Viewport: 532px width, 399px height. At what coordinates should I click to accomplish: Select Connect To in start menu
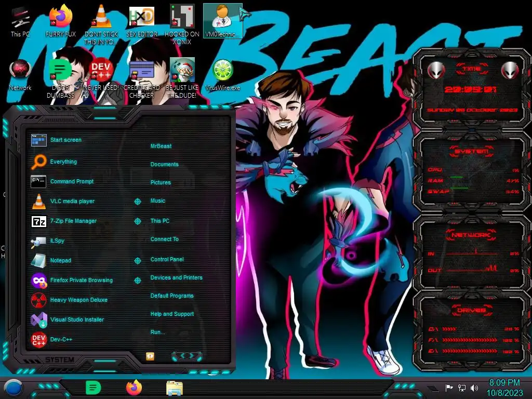164,239
